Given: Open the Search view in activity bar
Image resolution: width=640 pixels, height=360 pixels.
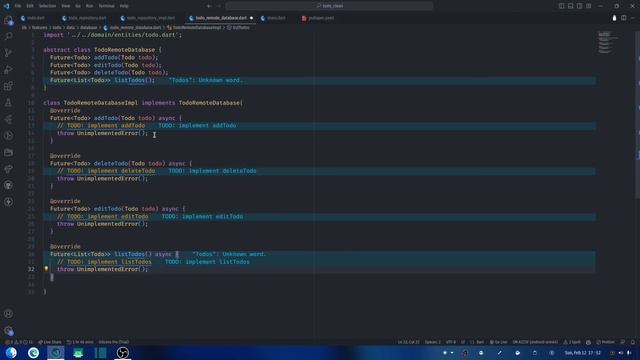Looking at the screenshot, I should [8, 37].
